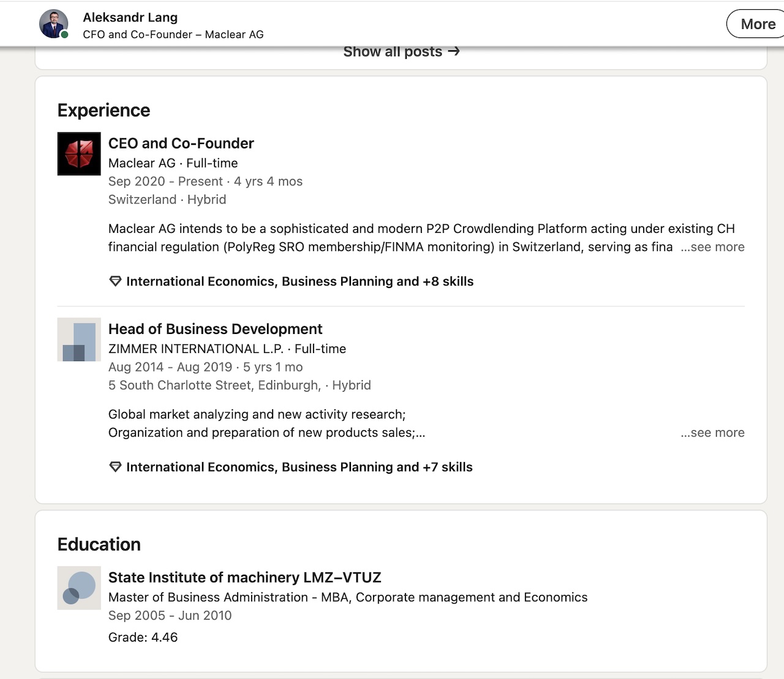Click the diamond skills icon under Maclear AG

tap(115, 281)
